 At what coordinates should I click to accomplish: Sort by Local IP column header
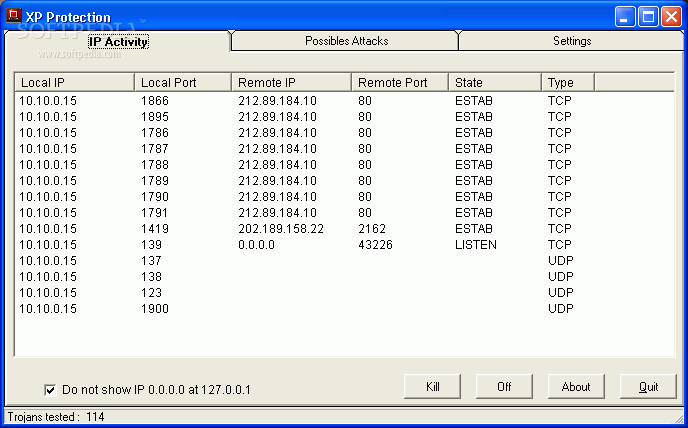point(75,83)
